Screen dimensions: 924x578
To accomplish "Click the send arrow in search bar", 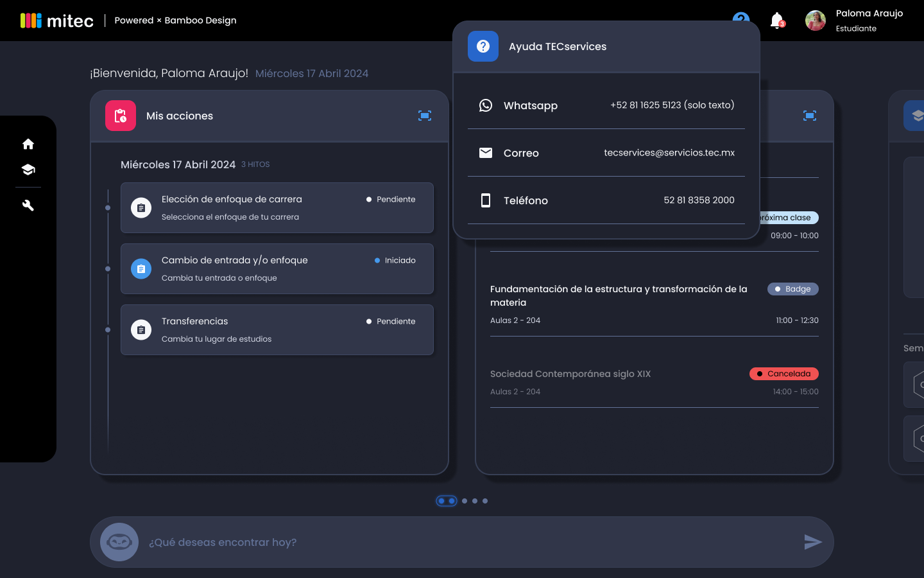I will coord(813,542).
